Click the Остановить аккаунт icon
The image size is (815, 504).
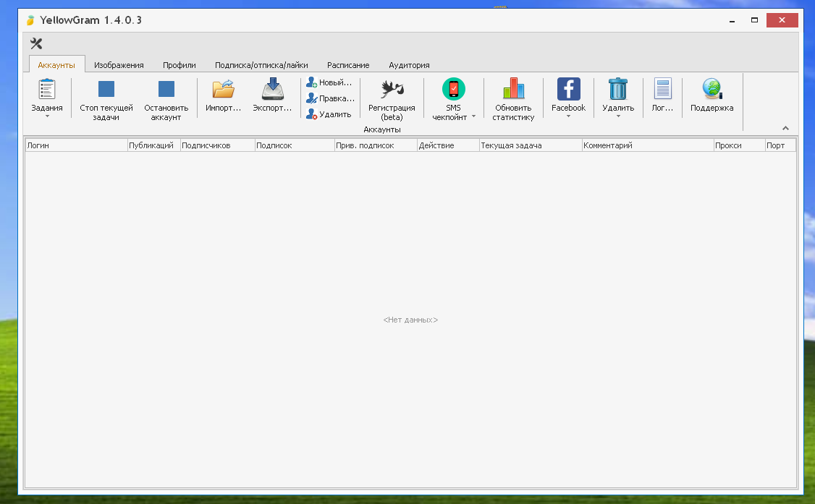pos(166,89)
